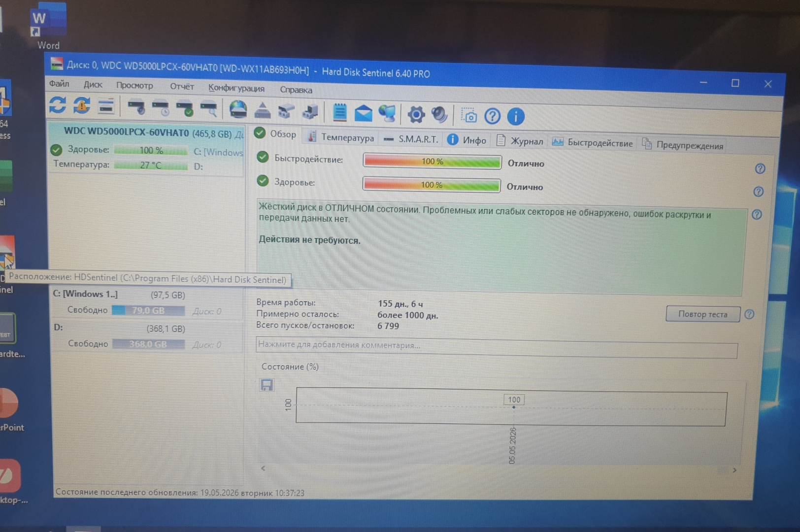Click the floppy save icon under Состояние (%)
The width and height of the screenshot is (800, 532).
click(267, 385)
